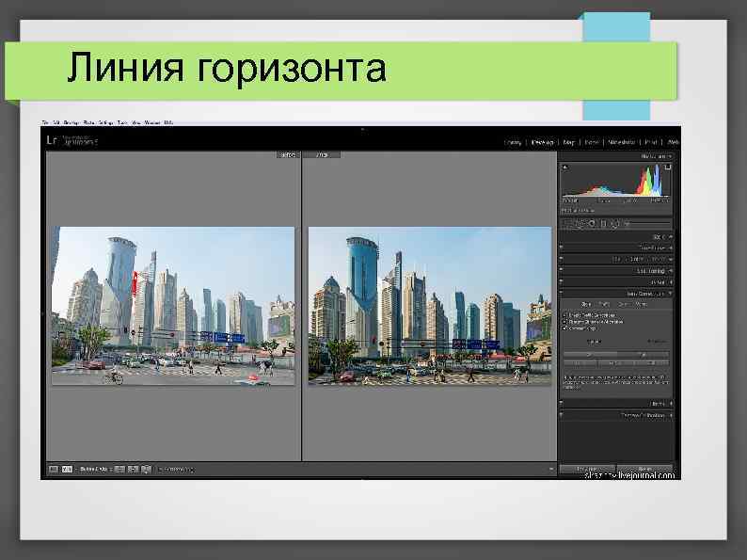Expand the Basic panel
Screen dimensions: 747x560
tap(670, 237)
